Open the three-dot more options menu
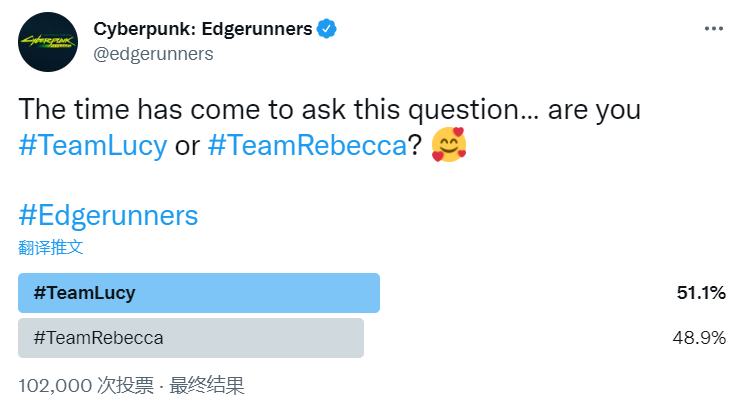740x404 pixels. (714, 29)
